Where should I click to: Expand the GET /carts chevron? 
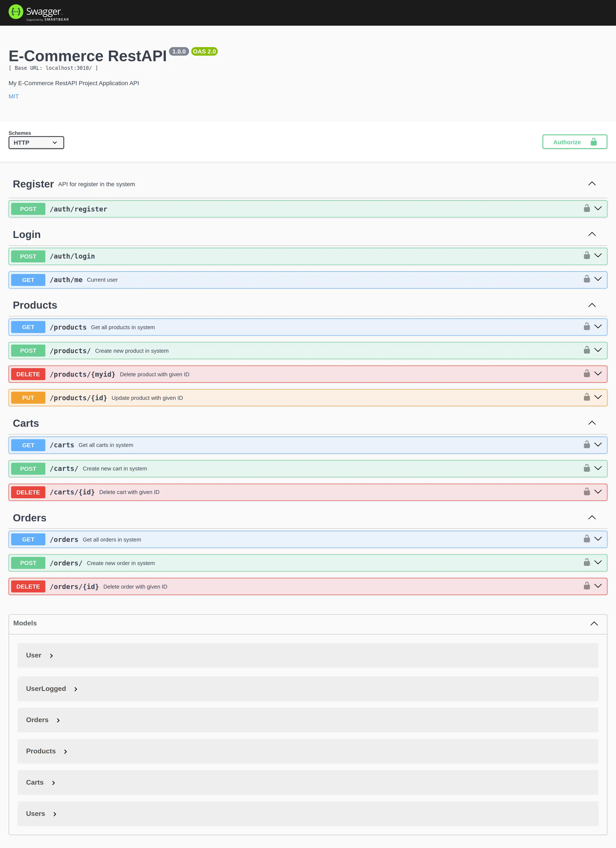click(x=598, y=445)
